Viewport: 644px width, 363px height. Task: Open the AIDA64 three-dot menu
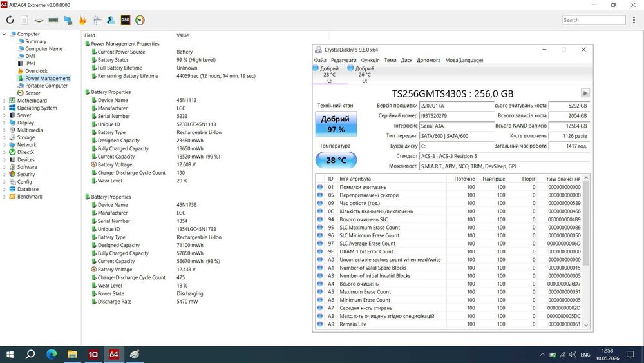coord(634,20)
